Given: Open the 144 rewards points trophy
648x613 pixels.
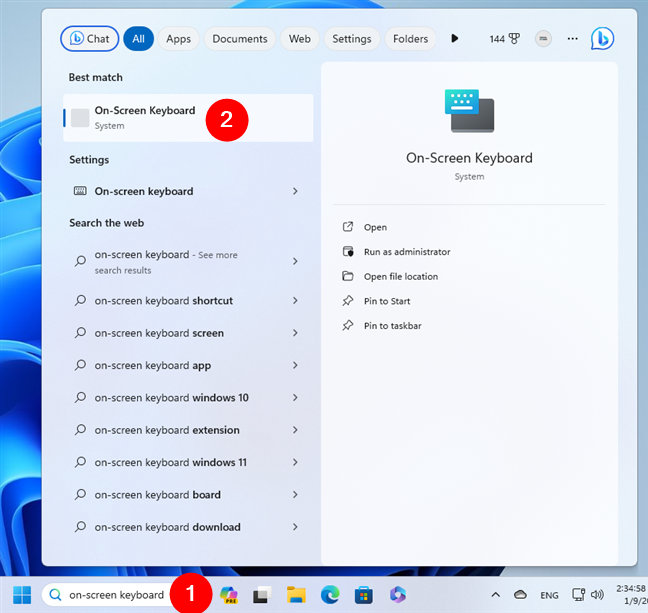Looking at the screenshot, I should click(504, 39).
